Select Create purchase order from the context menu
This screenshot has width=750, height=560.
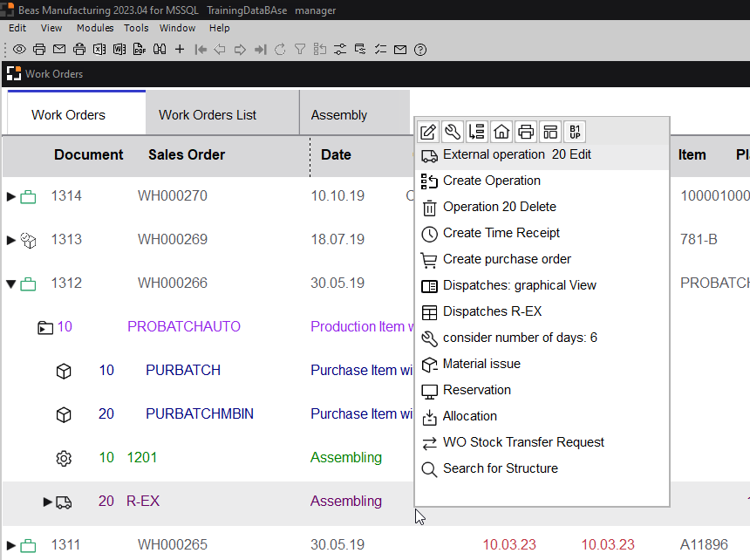tap(507, 259)
